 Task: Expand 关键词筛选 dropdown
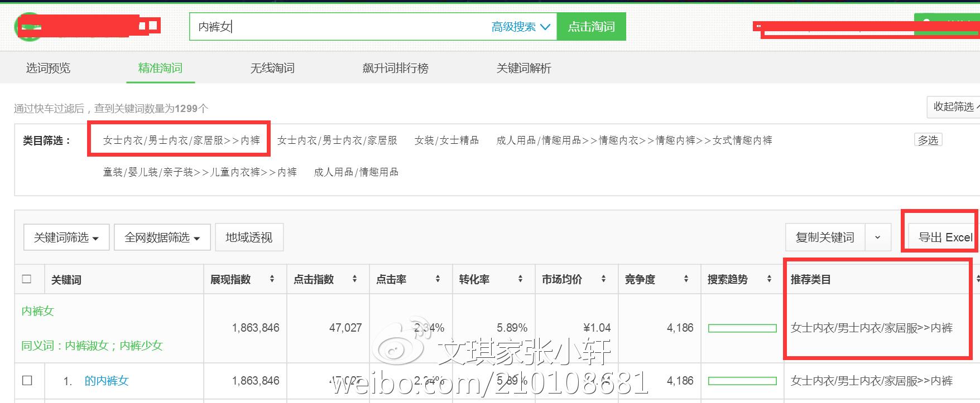click(66, 237)
